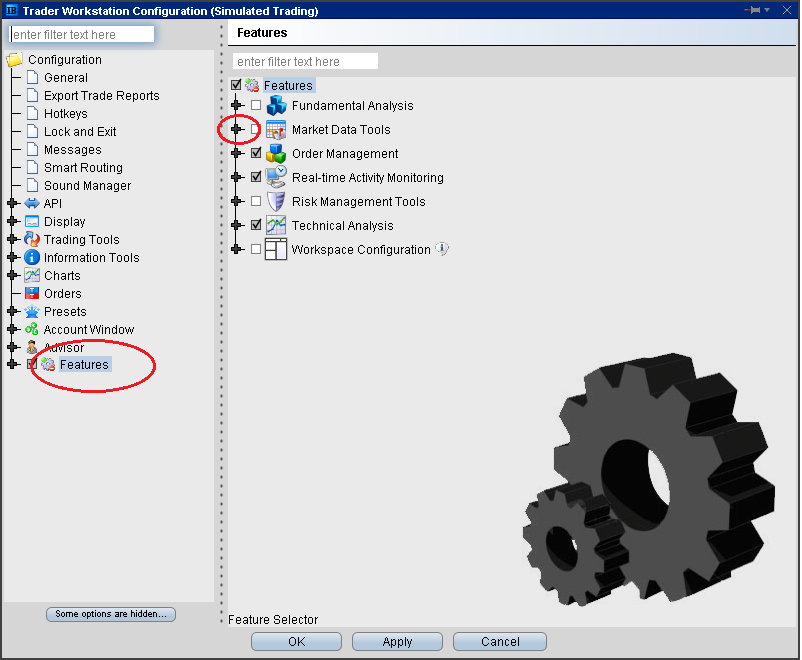The height and width of the screenshot is (660, 802).
Task: Click the Account Window icon
Action: 32,329
